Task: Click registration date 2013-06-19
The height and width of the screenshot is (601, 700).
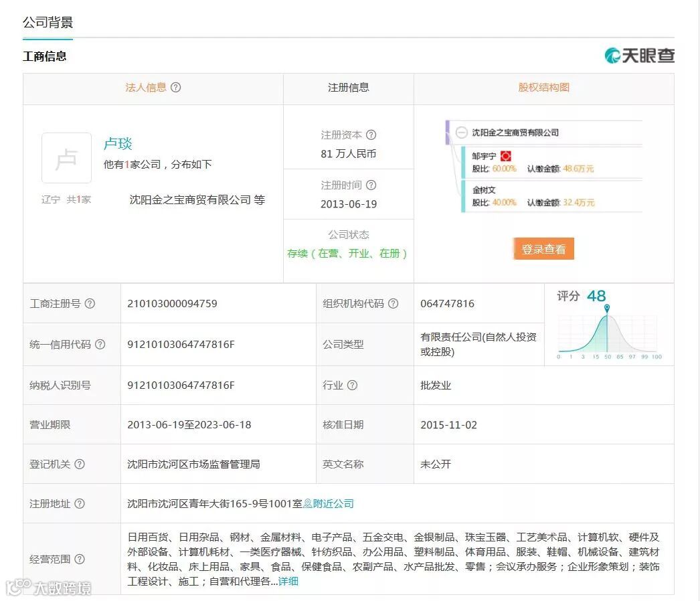Action: [349, 204]
